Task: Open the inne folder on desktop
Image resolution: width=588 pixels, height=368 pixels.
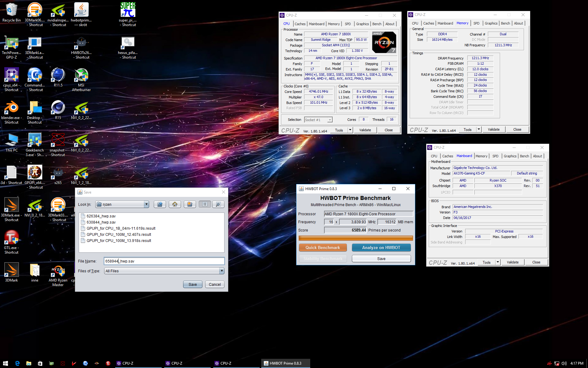Action: [x=35, y=272]
